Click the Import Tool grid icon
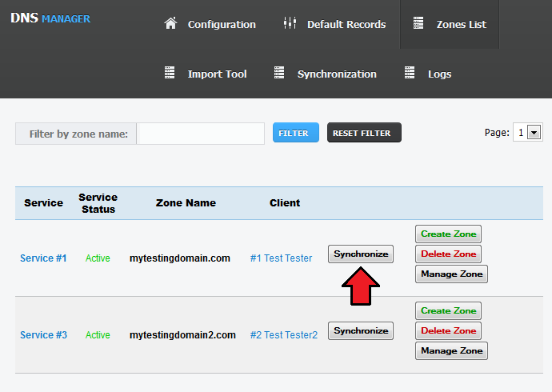This screenshot has height=392, width=552. tap(170, 73)
